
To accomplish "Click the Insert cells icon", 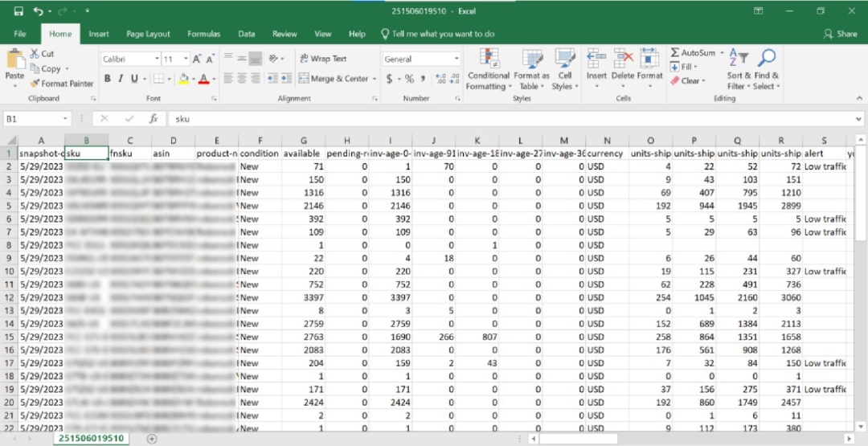I will point(596,58).
